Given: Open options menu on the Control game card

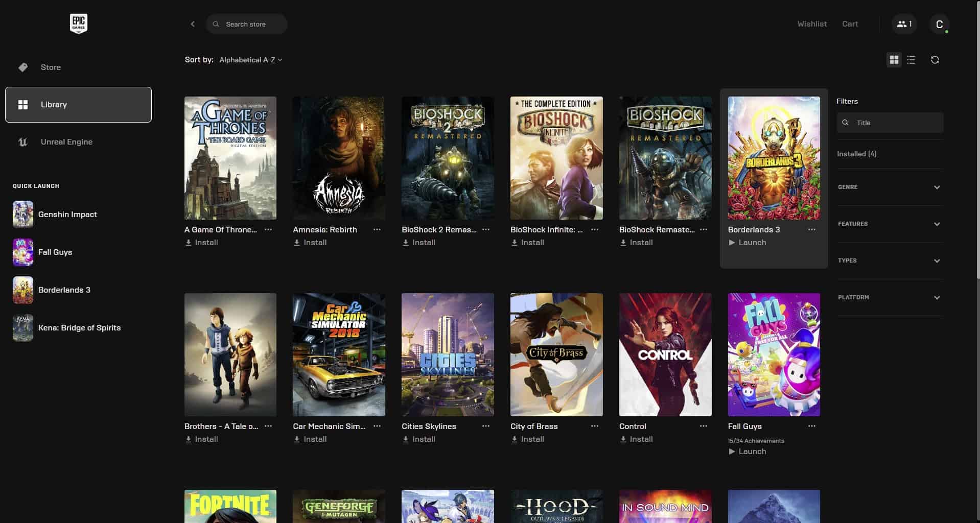Looking at the screenshot, I should click(704, 426).
